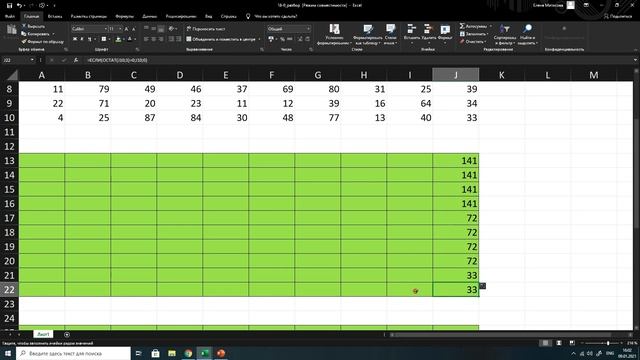Image resolution: width=640 pixels, height=360 pixels.
Task: Switch to the Вставка ribbon tab
Action: 55,16
